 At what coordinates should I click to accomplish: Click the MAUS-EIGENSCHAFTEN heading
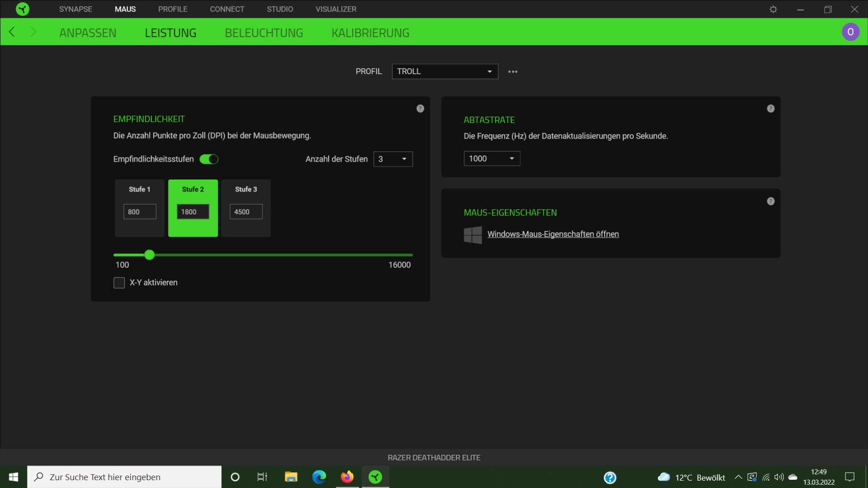click(510, 213)
